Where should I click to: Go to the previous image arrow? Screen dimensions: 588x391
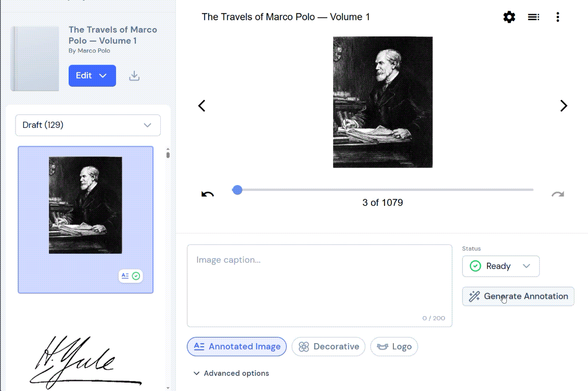(202, 106)
